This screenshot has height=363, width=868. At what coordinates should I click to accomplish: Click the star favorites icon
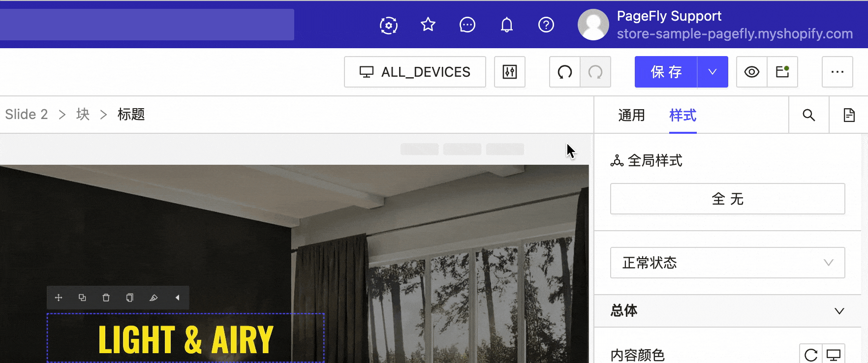[428, 25]
